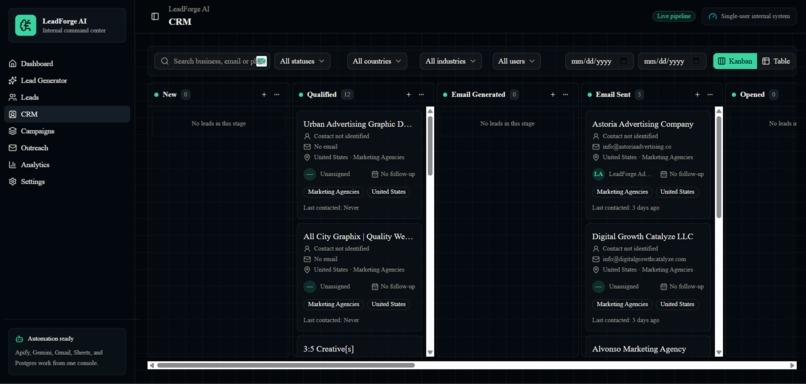Click info@digitalgrowthcatalyze.com email
This screenshot has width=806, height=384.
[644, 259]
